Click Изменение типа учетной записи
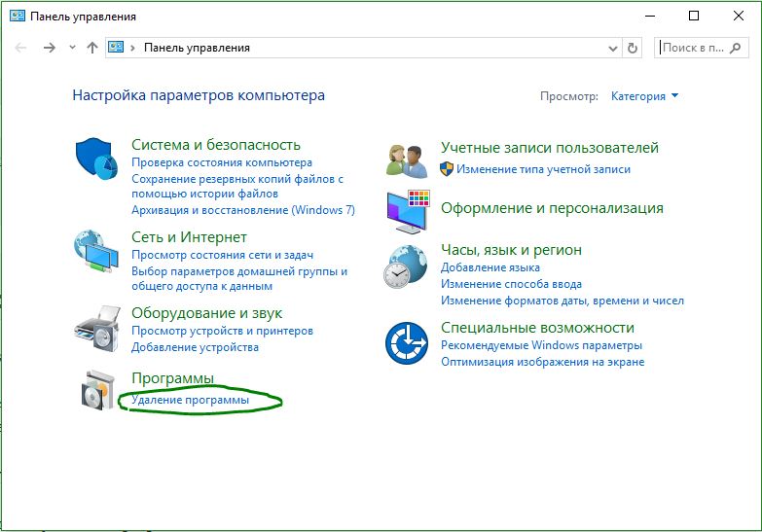762x532 pixels. [543, 169]
